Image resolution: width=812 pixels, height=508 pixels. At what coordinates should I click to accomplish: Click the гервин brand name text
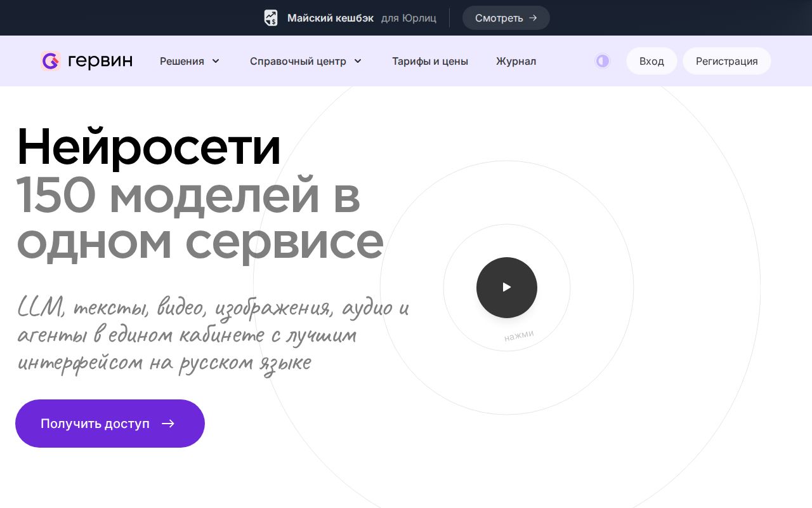point(100,61)
